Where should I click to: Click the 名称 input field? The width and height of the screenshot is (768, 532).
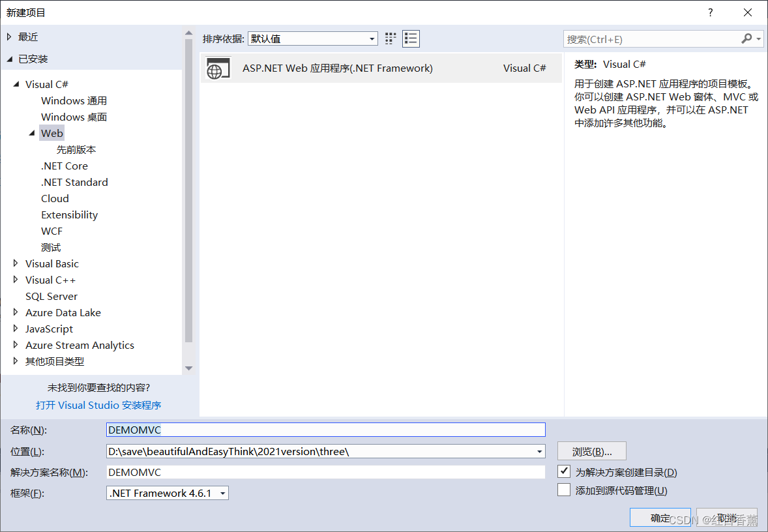coord(326,430)
